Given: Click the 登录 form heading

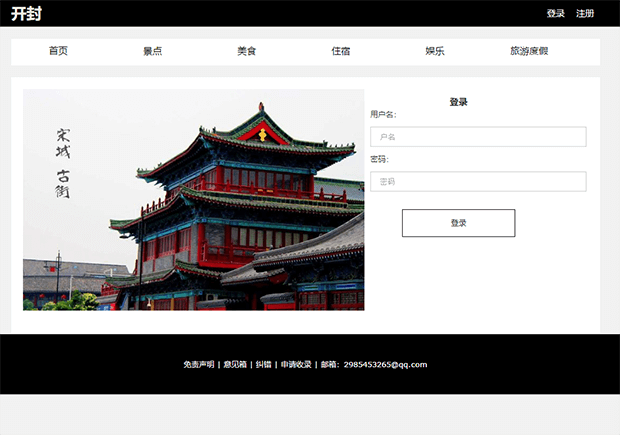Looking at the screenshot, I should 458,102.
